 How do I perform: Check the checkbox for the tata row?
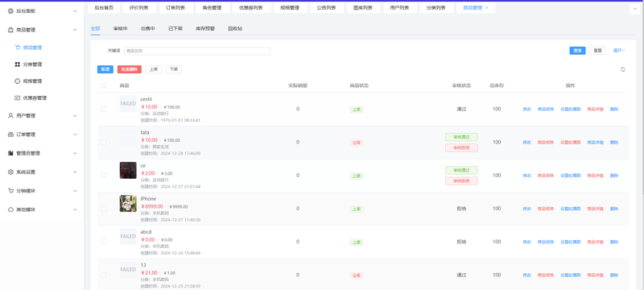pos(104,142)
